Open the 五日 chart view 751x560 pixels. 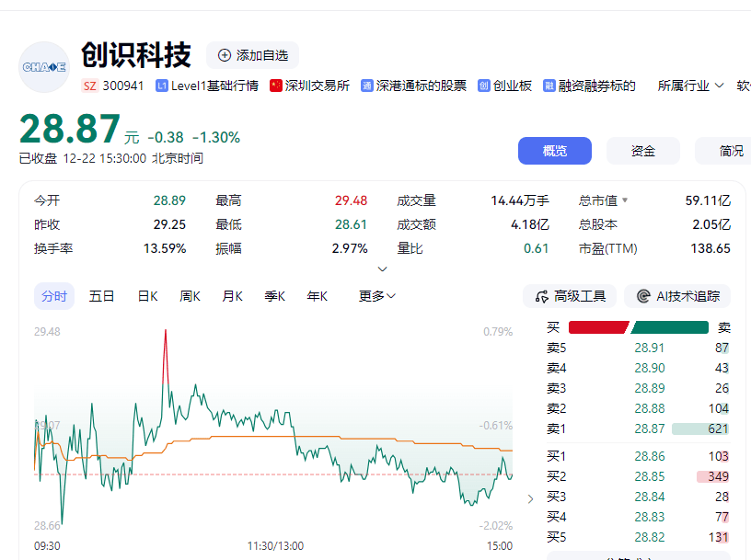coord(101,296)
